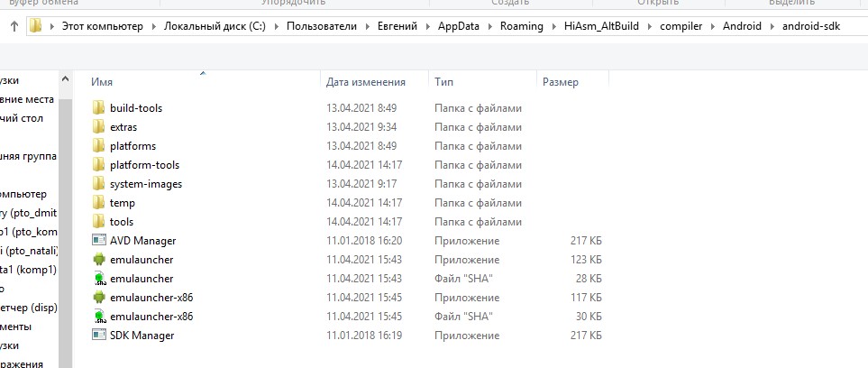Sort by Тип column header
The image size is (868, 368).
click(x=444, y=82)
